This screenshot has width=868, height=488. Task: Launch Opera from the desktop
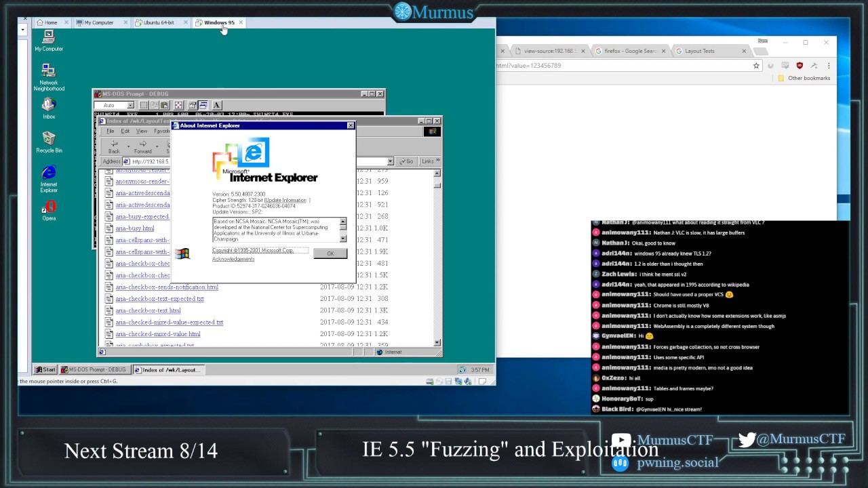[x=49, y=210]
